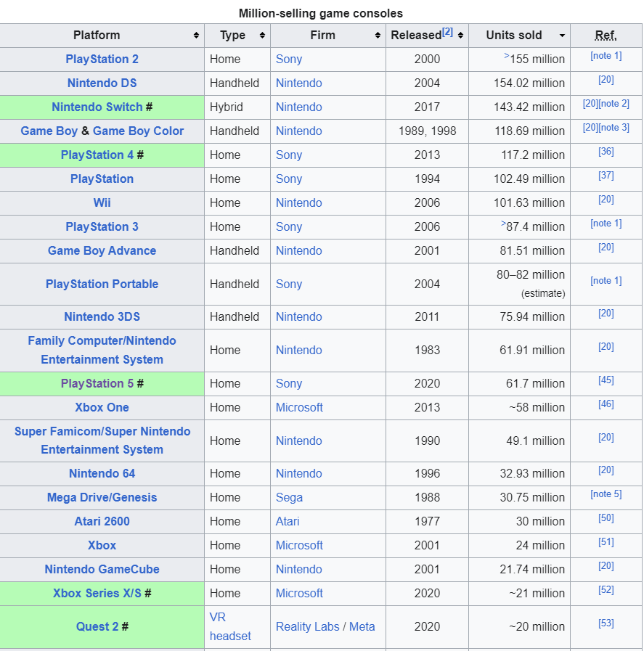Open Nintendo link in Nintendo DS row

[x=299, y=83]
